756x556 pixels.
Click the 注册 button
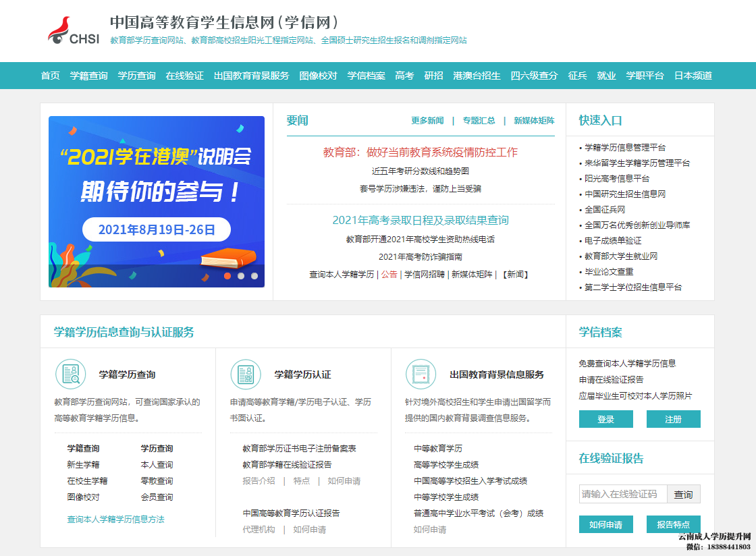pyautogui.click(x=674, y=418)
